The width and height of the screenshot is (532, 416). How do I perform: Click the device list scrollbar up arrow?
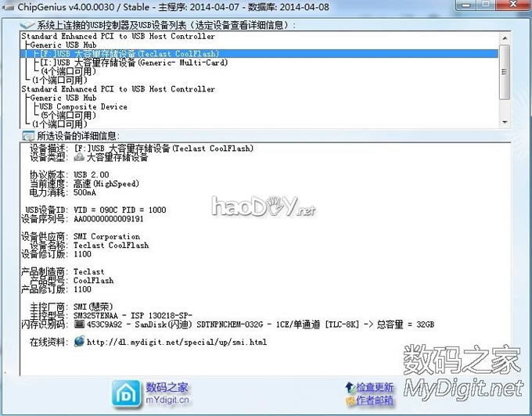504,38
